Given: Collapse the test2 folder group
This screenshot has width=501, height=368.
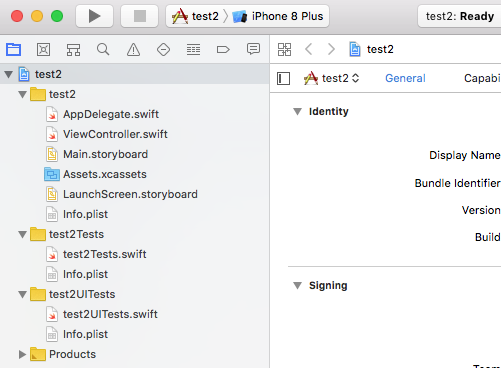Looking at the screenshot, I should pos(23,95).
